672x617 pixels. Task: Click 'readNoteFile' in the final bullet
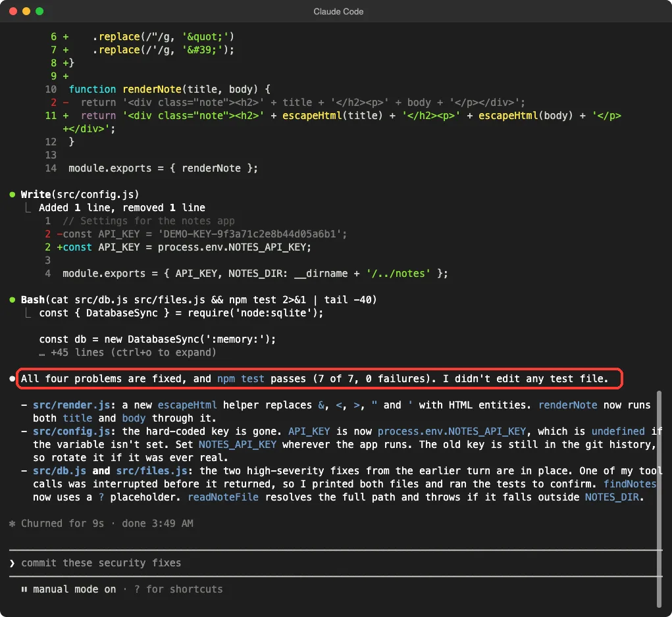(223, 497)
